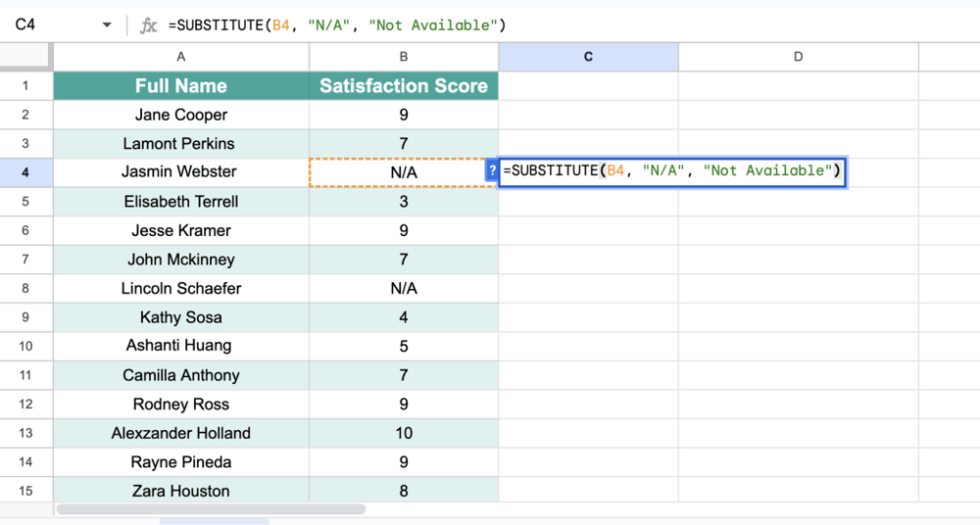Select row 8 header

click(26, 288)
